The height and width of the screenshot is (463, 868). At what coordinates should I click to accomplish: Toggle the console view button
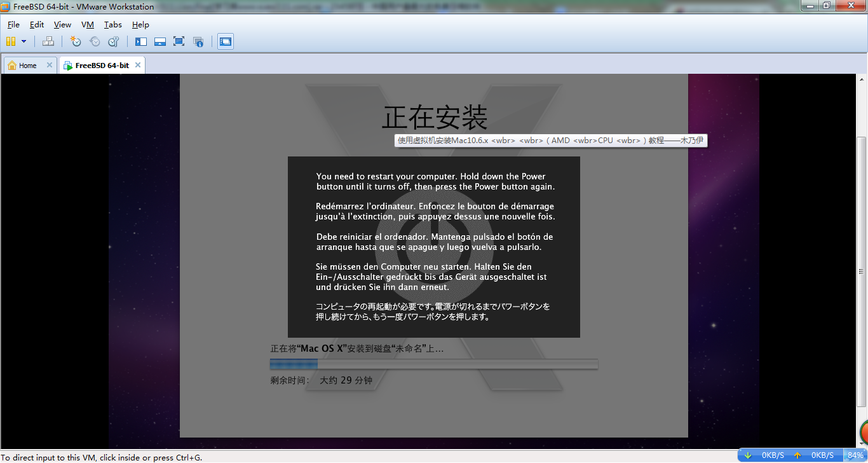point(226,41)
